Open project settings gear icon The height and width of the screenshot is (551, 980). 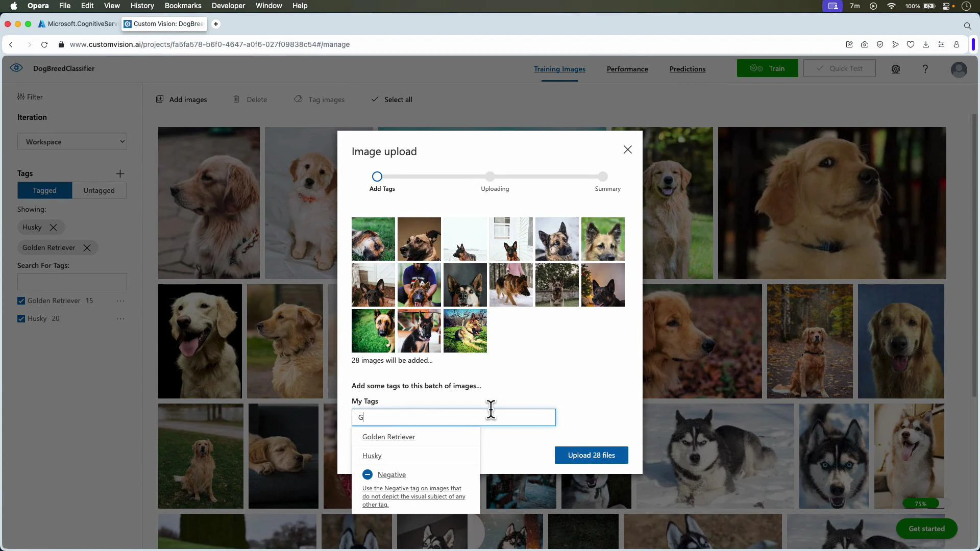click(896, 69)
